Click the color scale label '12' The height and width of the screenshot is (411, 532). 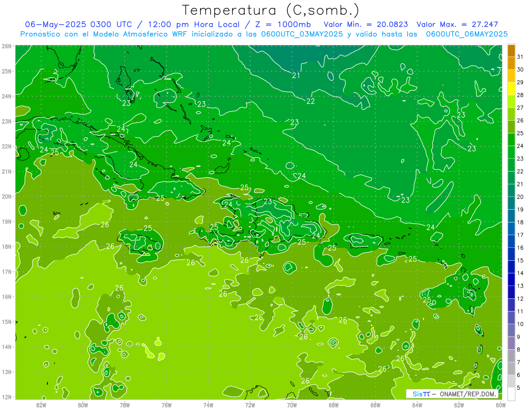[520, 298]
